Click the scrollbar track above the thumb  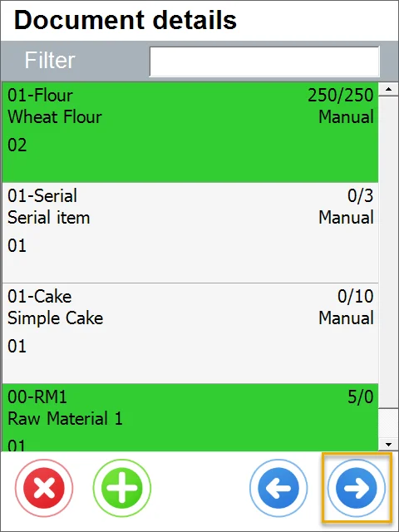[x=388, y=252]
